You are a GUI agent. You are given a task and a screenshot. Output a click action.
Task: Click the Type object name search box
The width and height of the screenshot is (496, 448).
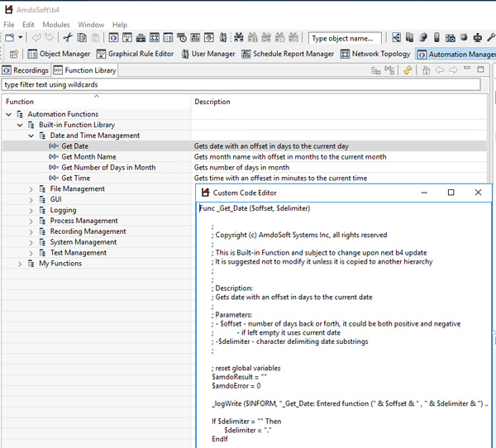point(345,38)
